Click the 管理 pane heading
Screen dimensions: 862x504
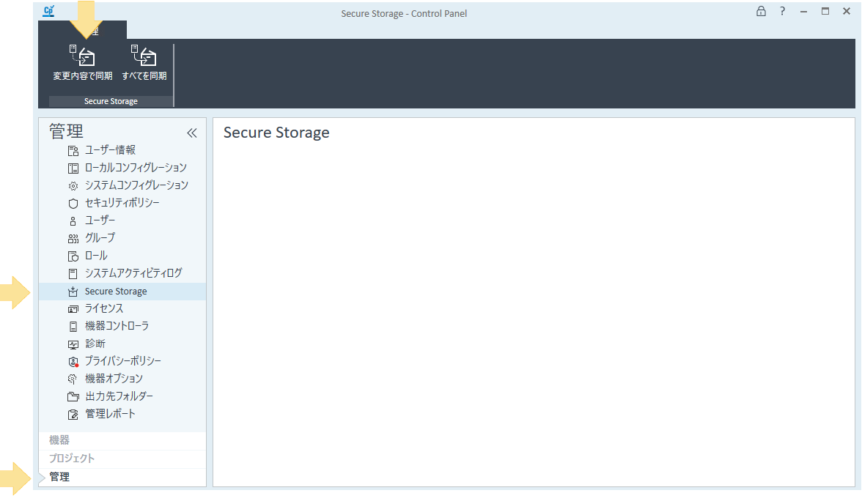[66, 131]
